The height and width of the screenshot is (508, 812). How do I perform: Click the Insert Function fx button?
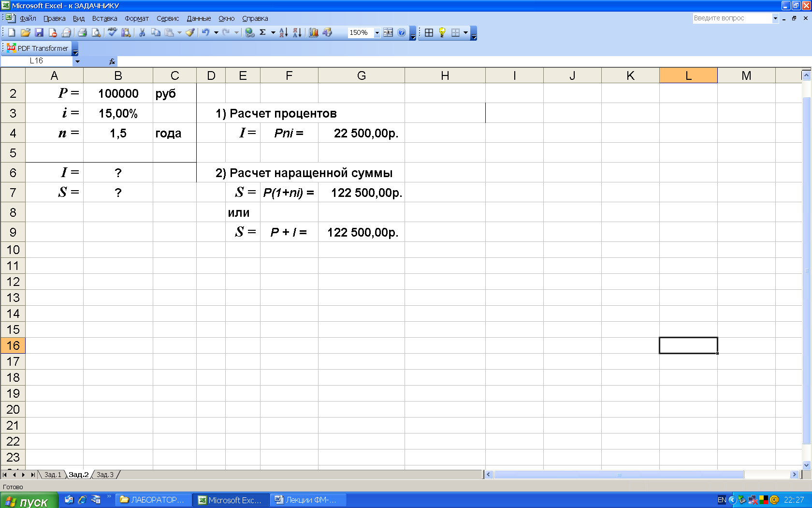[112, 61]
